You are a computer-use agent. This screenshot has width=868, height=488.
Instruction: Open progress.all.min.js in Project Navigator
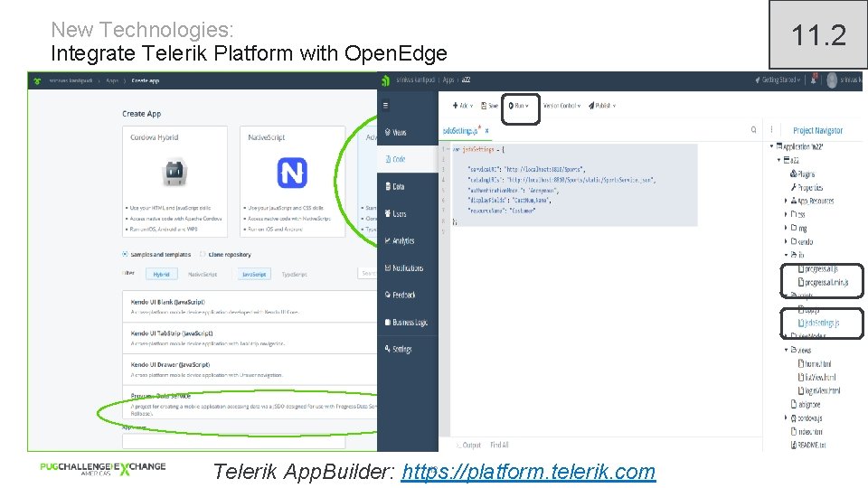pyautogui.click(x=823, y=282)
